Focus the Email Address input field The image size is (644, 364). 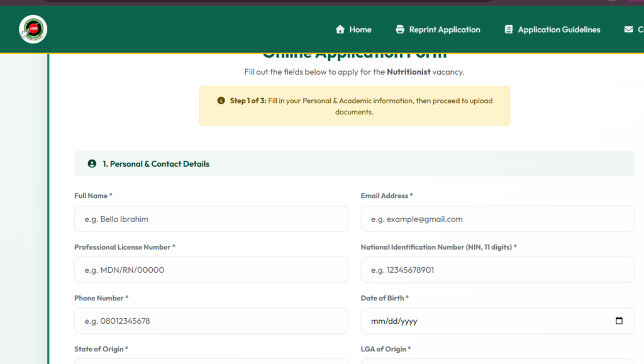pyautogui.click(x=498, y=219)
